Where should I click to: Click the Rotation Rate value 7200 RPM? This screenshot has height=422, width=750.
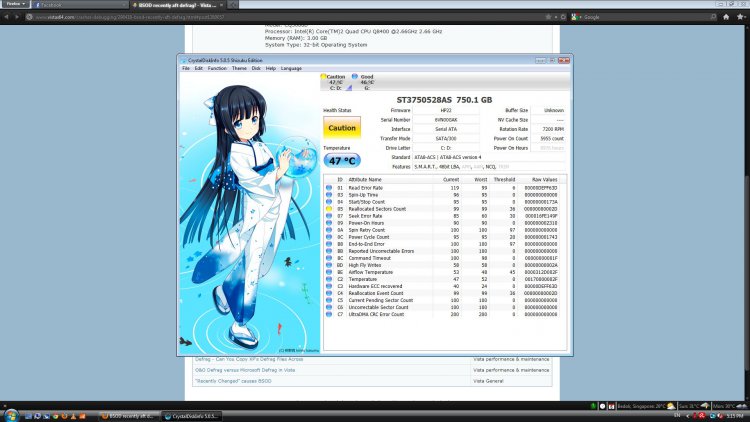(548, 129)
